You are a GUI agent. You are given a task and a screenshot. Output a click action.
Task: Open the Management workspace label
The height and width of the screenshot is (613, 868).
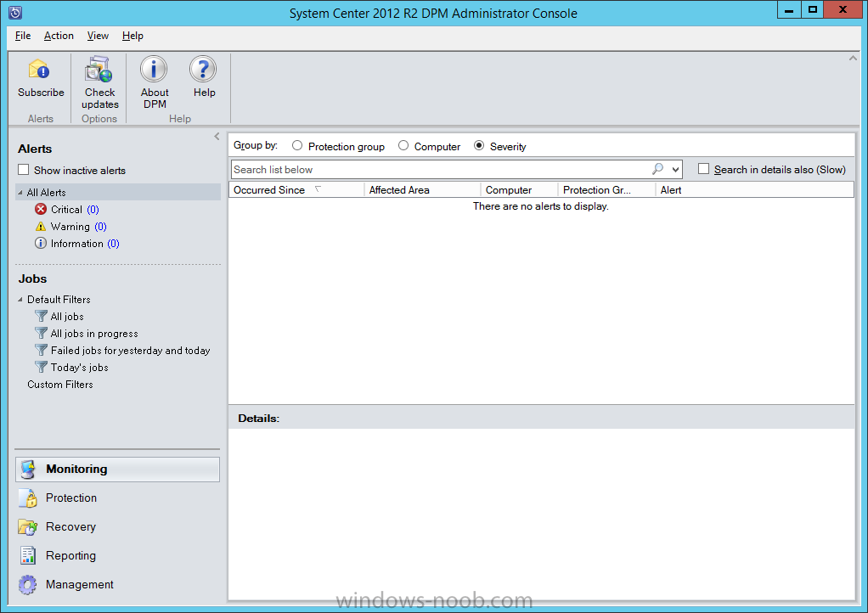(x=80, y=584)
